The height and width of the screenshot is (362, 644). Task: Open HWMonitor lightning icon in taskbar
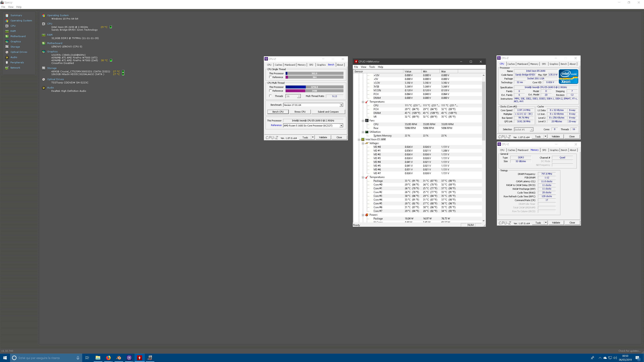click(140, 358)
